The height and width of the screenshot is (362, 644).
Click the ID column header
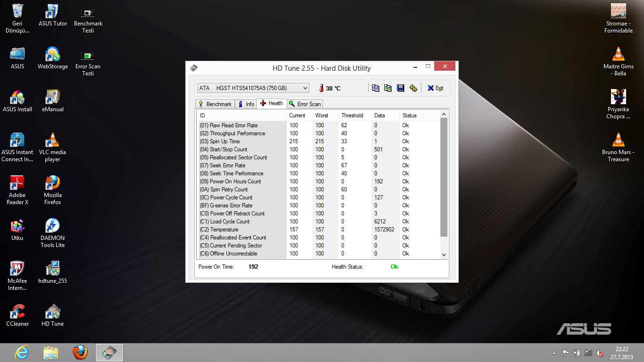[241, 115]
